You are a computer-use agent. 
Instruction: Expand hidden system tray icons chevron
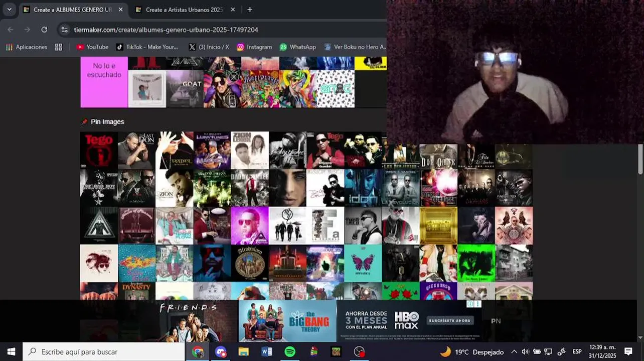coord(514,351)
